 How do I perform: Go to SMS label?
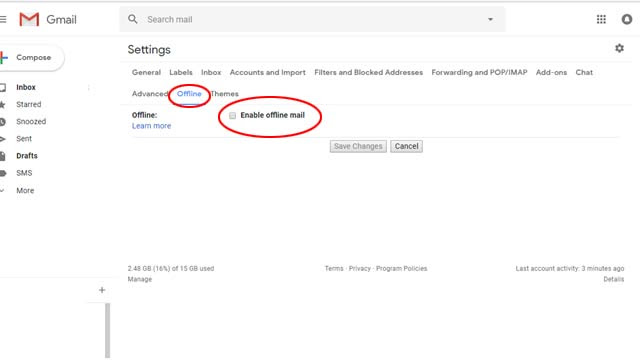(24, 173)
